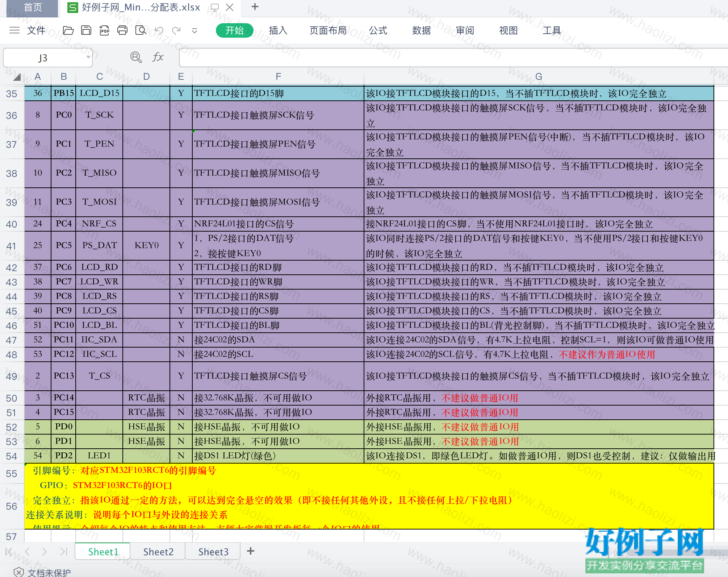Select column C header

coord(100,77)
